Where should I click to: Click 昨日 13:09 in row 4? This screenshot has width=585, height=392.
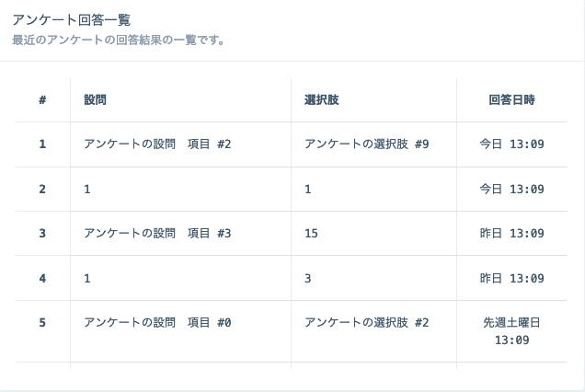click(511, 278)
